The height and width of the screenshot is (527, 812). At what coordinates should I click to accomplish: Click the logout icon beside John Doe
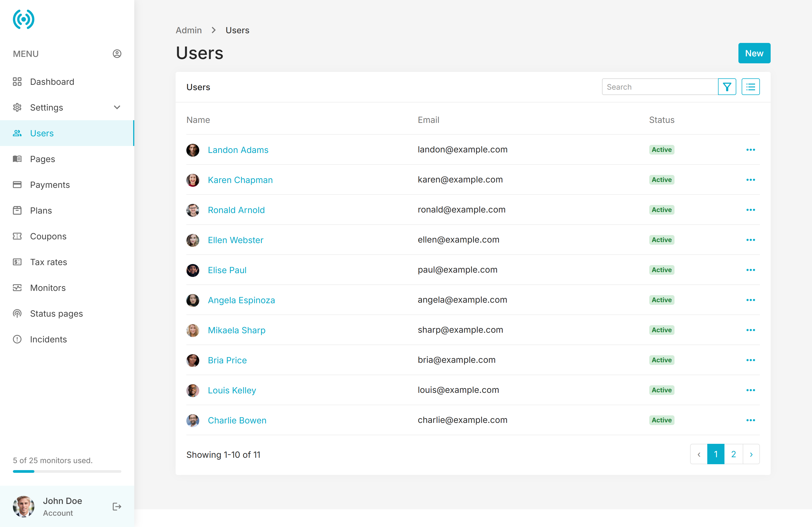(117, 507)
